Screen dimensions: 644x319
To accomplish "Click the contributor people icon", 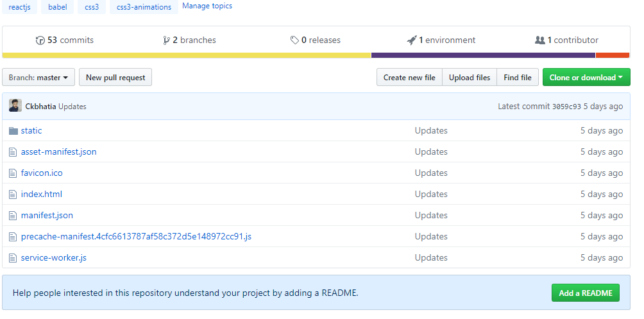I will 539,40.
